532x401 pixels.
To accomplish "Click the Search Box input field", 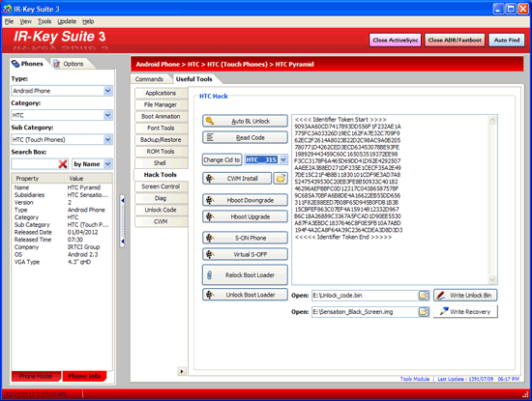I will 35,164.
